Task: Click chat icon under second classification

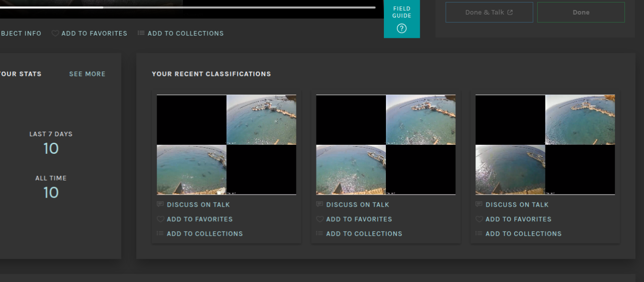Action: (x=319, y=204)
